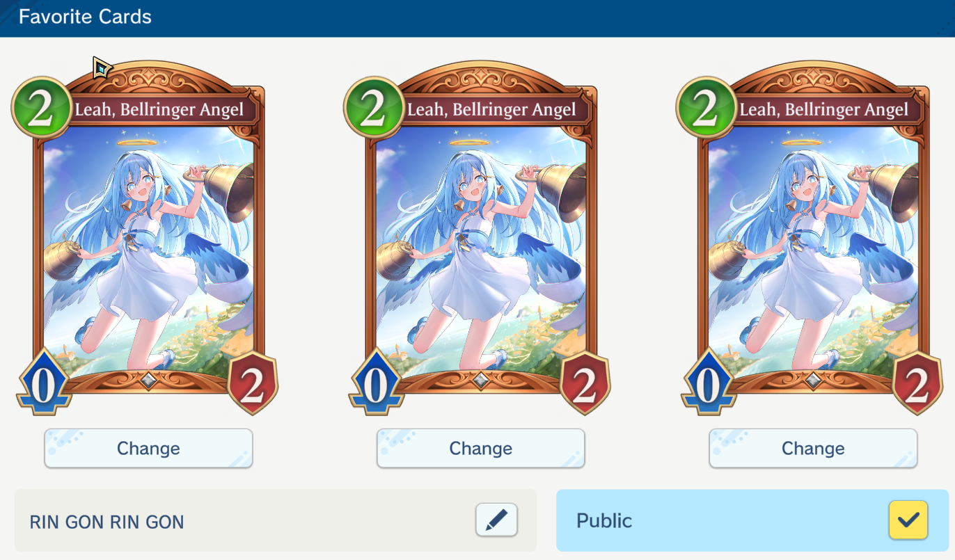Select the middle Leah, Bellringer Angel card artwork
This screenshot has height=560, width=955.
[x=481, y=250]
